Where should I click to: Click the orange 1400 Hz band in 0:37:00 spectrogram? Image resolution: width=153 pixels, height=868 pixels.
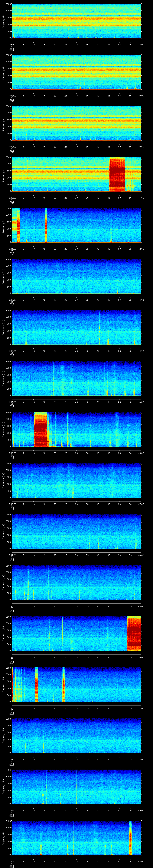(77, 19)
